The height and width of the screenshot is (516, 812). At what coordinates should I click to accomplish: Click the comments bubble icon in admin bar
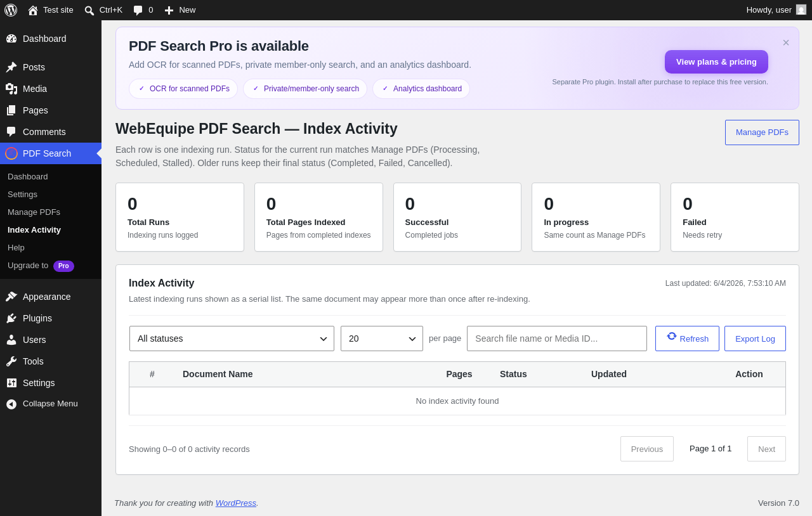(138, 10)
